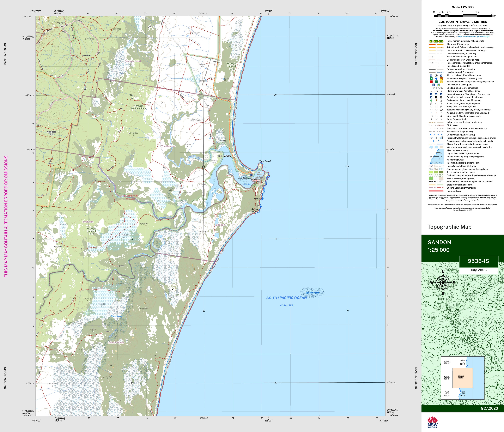Click the blue Hospital cross icon
Image resolution: width=504 pixels, height=432 pixels.
tap(436, 79)
